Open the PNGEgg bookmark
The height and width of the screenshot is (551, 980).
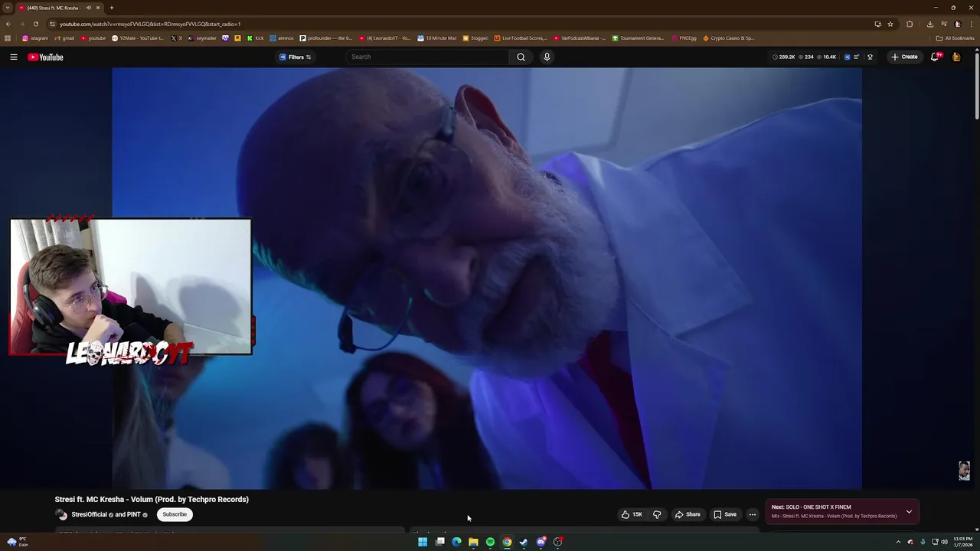[684, 37]
